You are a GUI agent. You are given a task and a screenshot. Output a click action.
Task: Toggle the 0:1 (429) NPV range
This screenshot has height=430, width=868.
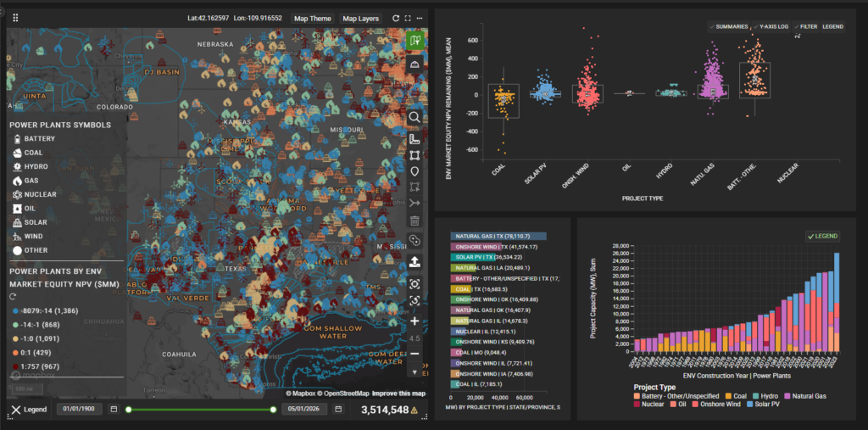click(x=34, y=353)
